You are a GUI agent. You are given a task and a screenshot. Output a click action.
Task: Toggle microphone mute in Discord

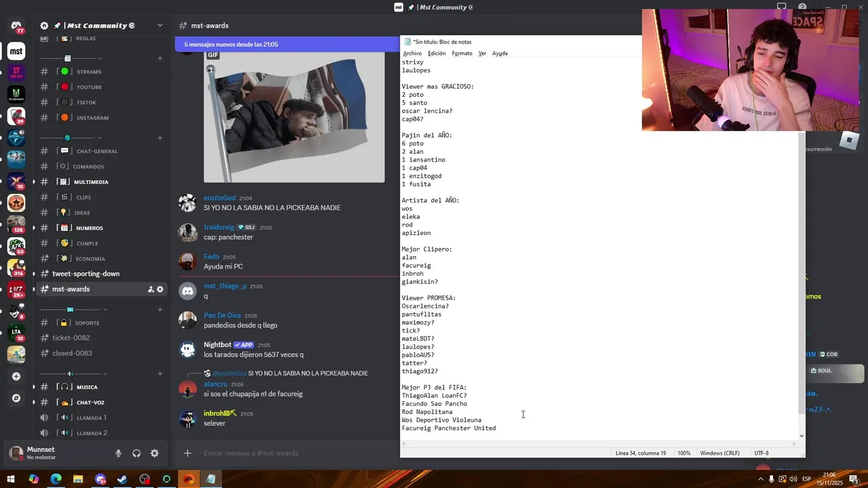point(118,453)
